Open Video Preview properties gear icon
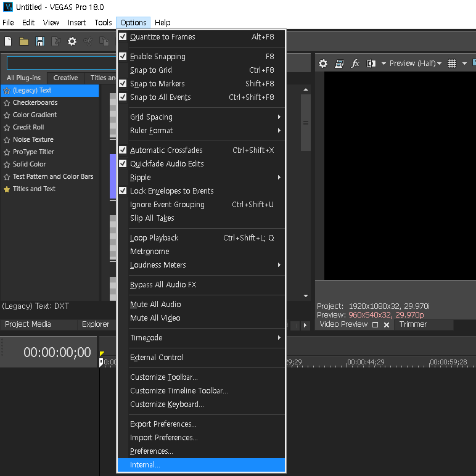 (x=323, y=64)
